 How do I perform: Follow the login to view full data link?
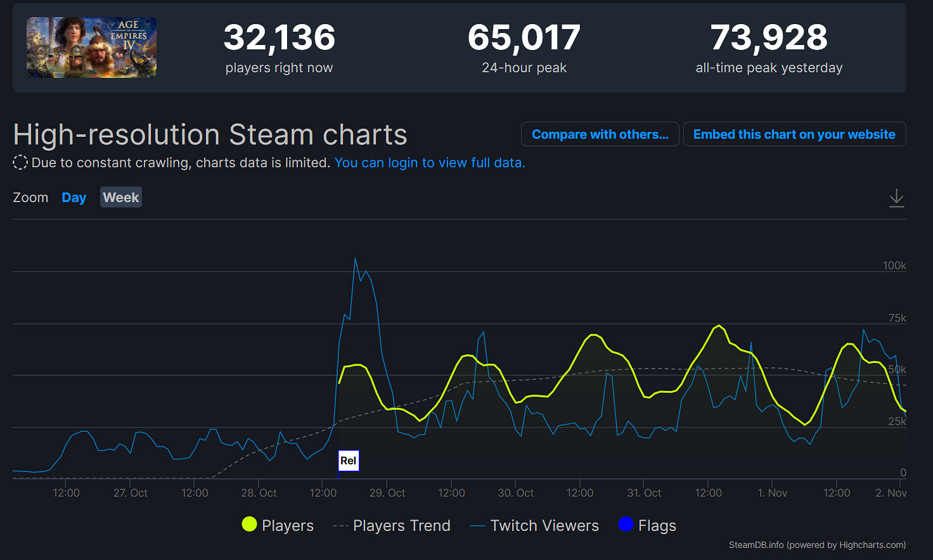[430, 163]
